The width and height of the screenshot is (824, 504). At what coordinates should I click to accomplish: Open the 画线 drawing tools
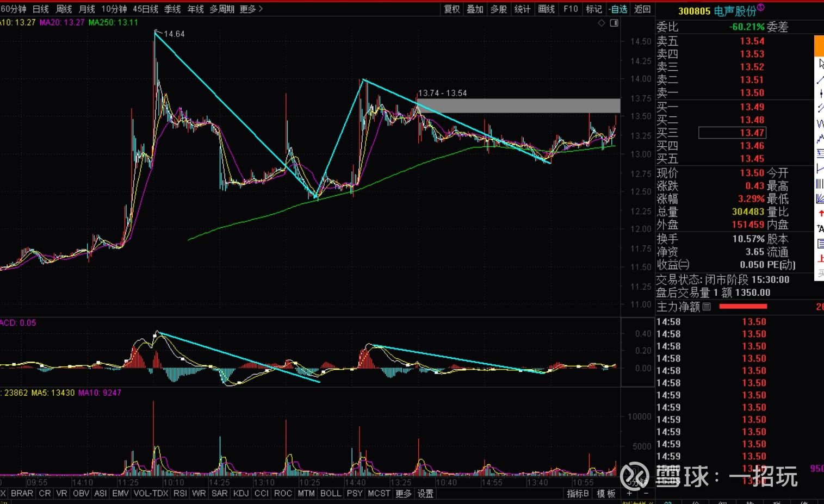(546, 9)
